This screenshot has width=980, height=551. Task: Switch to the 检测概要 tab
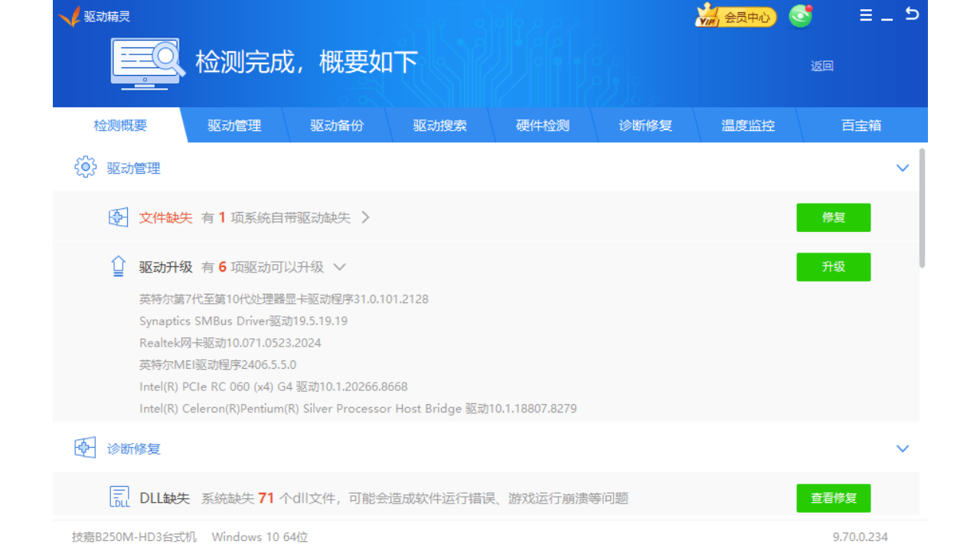(x=120, y=126)
